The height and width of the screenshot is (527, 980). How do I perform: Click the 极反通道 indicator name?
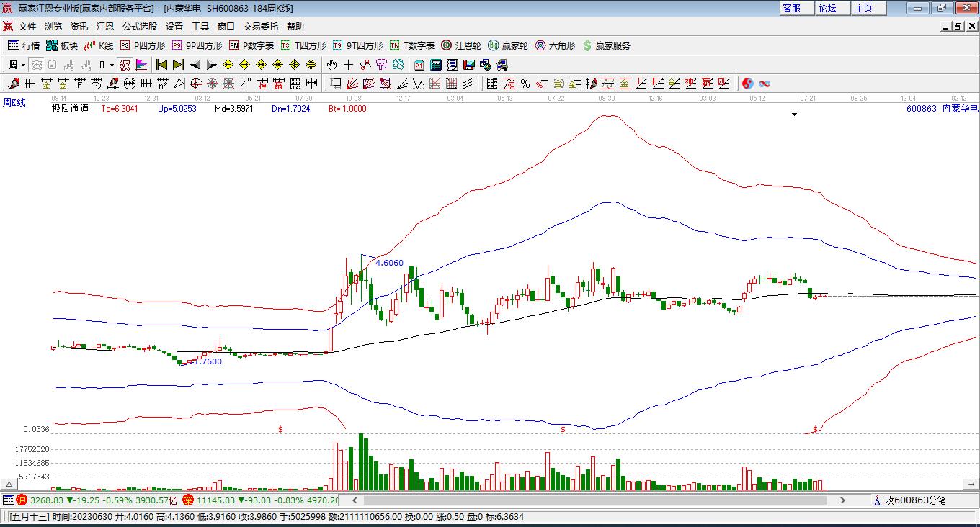click(x=70, y=109)
